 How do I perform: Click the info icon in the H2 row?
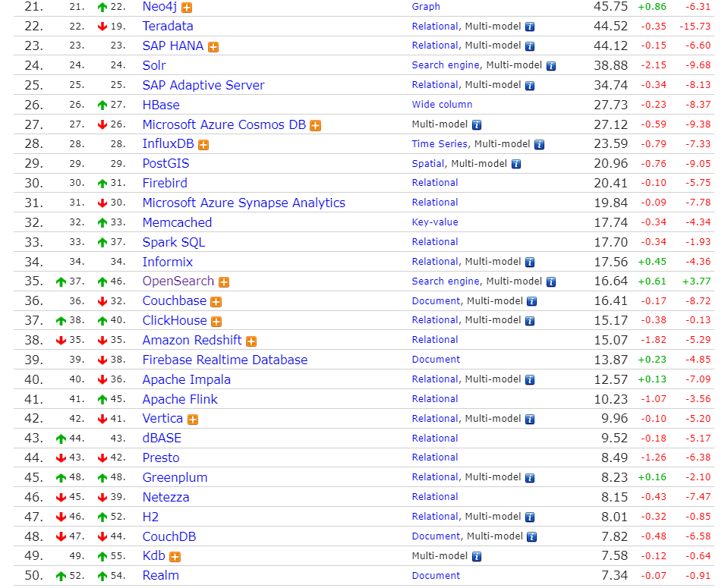(530, 517)
